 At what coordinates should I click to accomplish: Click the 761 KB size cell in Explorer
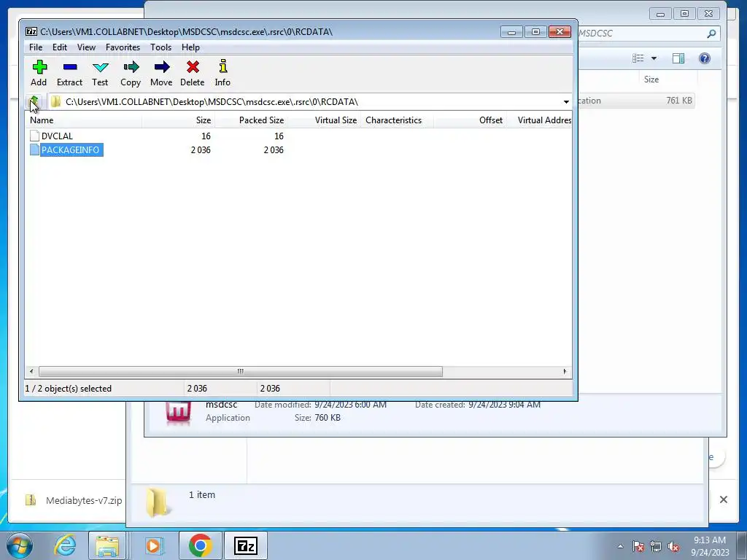[x=679, y=101]
